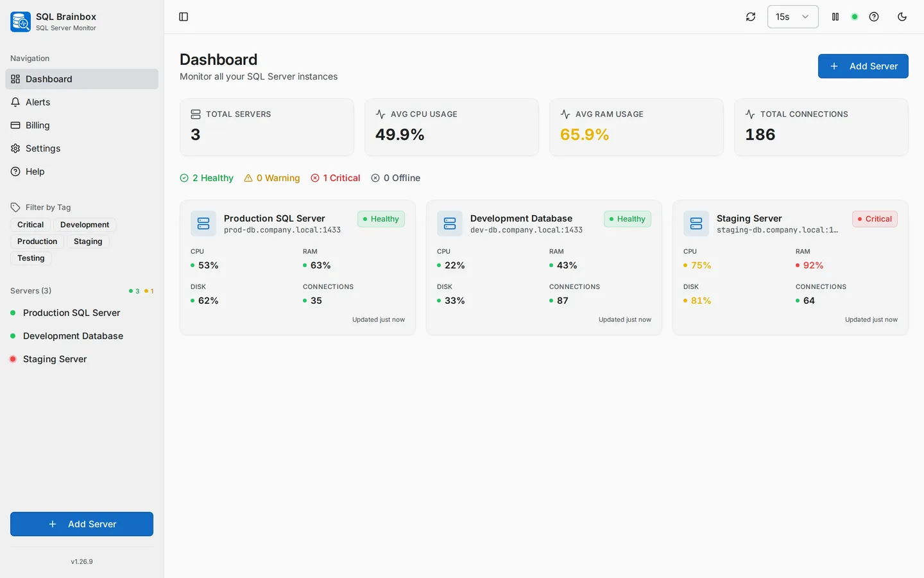Switch to dark mode with moon icon
924x578 pixels.
[x=902, y=17]
